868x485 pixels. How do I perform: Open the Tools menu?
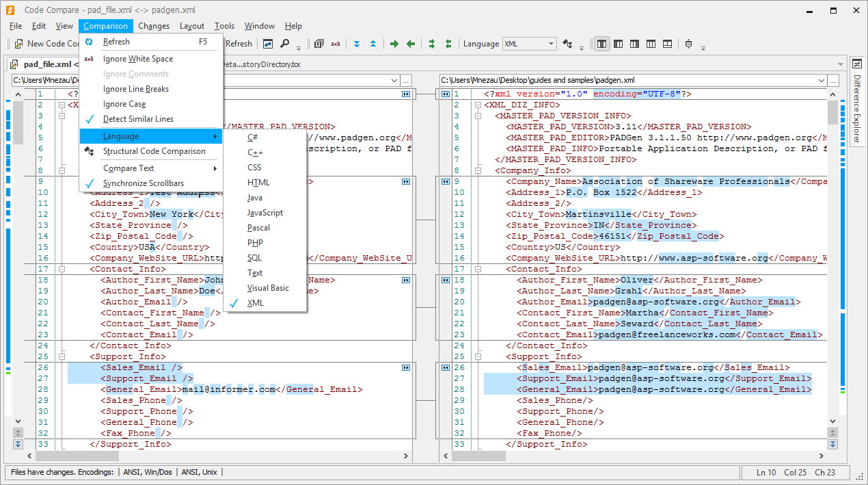[224, 26]
